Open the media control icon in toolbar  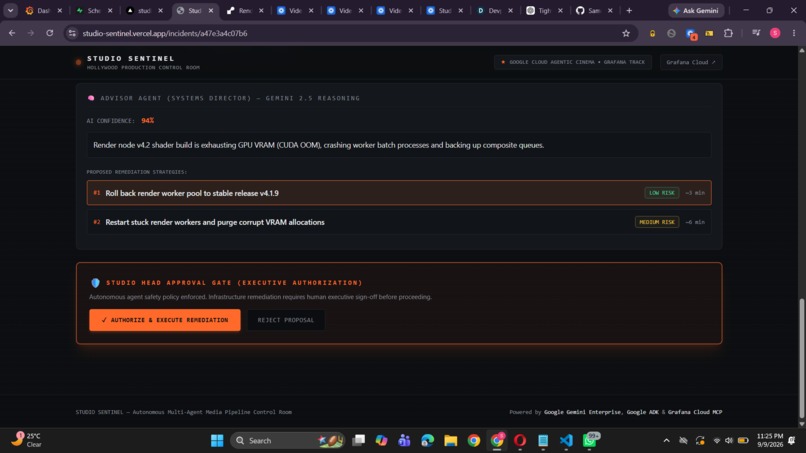click(x=756, y=33)
